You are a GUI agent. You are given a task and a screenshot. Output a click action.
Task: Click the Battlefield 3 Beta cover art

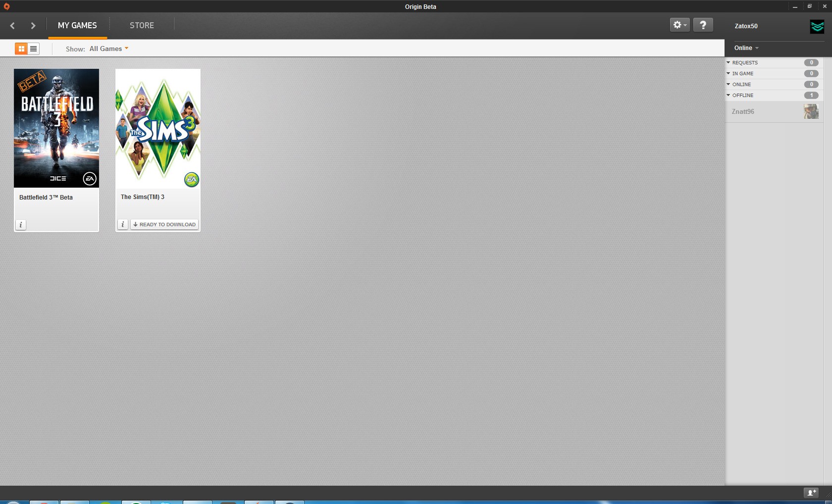56,128
